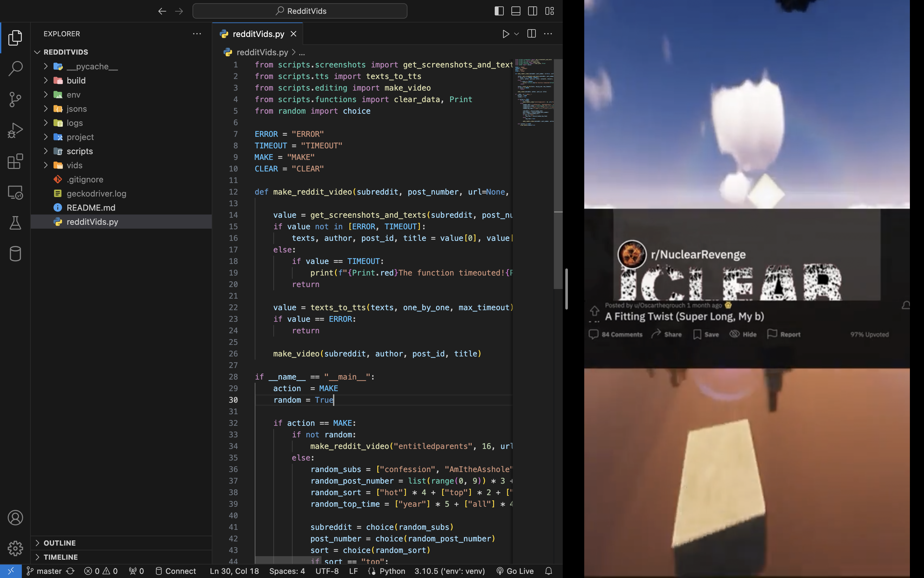
Task: Open notifications bell in status bar
Action: (549, 571)
